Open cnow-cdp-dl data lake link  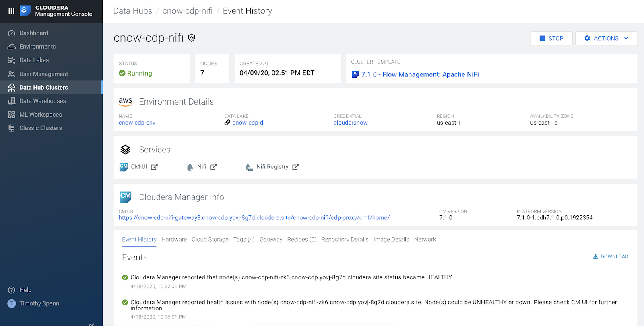[248, 123]
